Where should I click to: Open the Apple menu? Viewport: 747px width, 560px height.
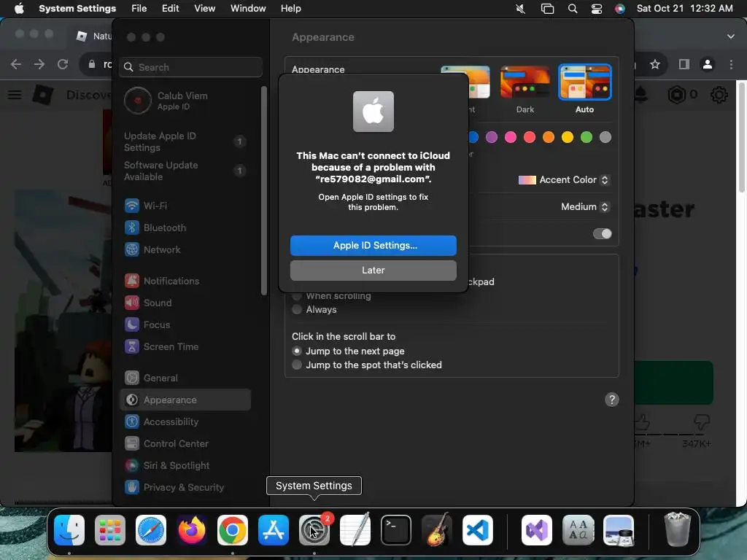point(19,9)
